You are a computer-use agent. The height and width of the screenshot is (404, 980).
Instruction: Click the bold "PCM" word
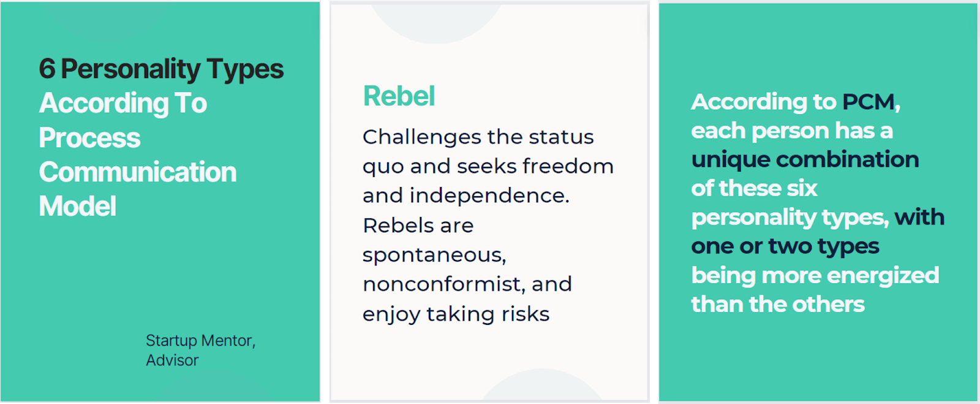[x=868, y=102]
